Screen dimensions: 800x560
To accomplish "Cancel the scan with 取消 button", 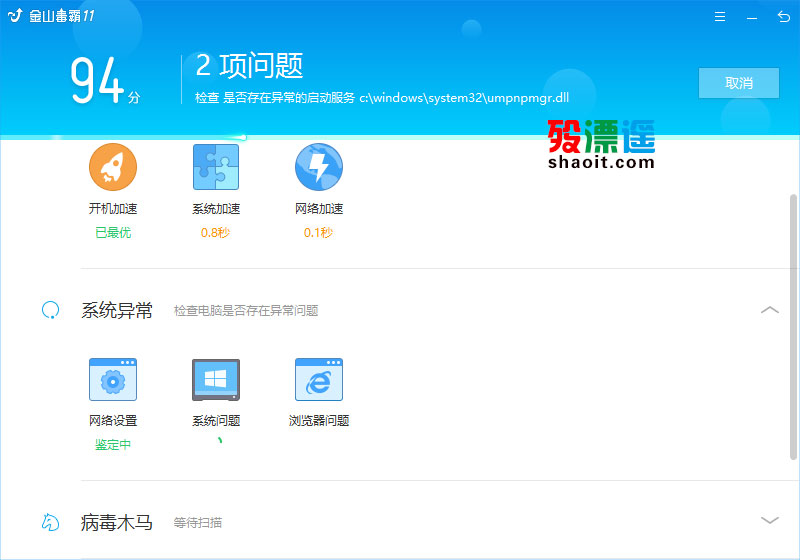I will pos(739,83).
